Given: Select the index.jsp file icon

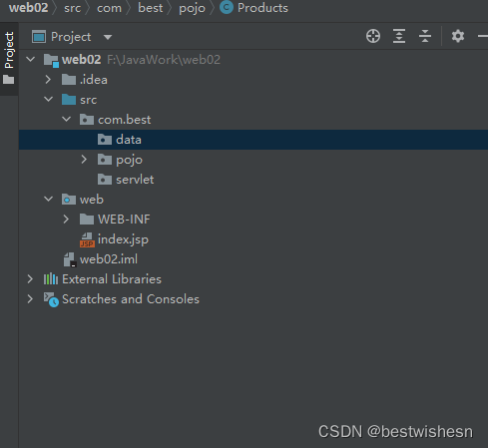Looking at the screenshot, I should 87,239.
